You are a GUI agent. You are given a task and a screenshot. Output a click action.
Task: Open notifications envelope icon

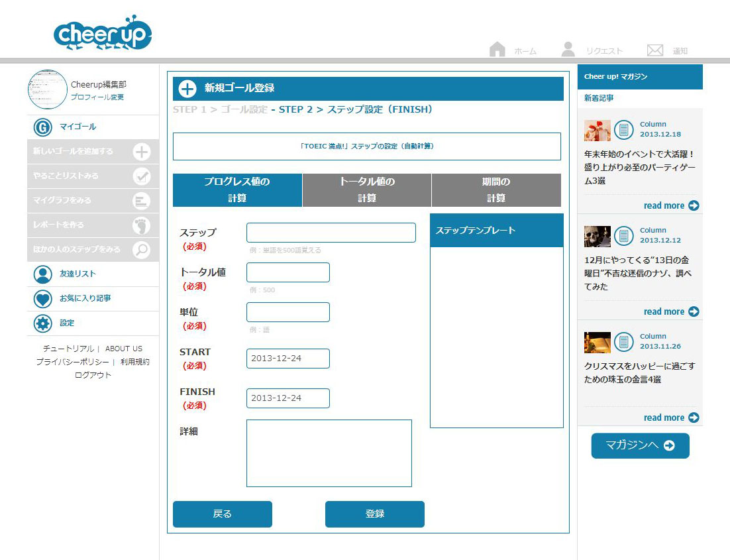pyautogui.click(x=654, y=50)
